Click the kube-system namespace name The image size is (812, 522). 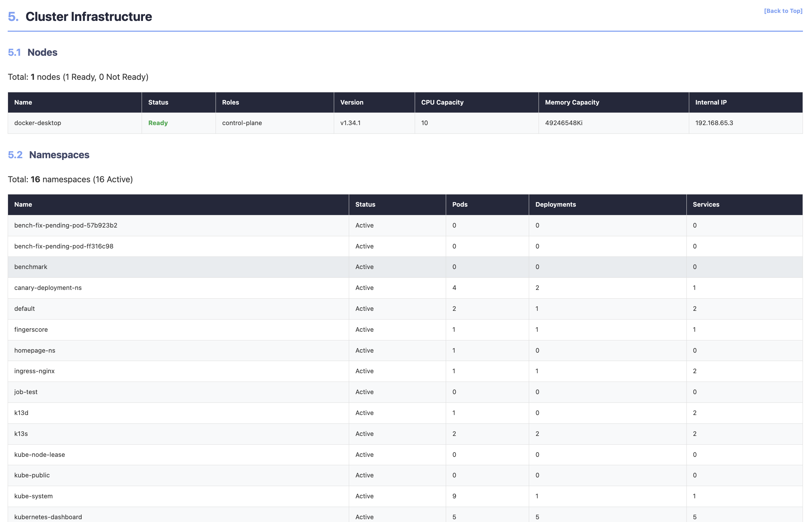click(x=33, y=496)
